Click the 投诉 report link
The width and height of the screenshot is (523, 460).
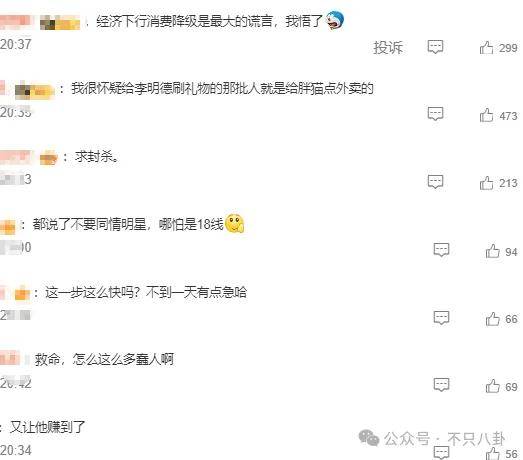click(x=388, y=48)
